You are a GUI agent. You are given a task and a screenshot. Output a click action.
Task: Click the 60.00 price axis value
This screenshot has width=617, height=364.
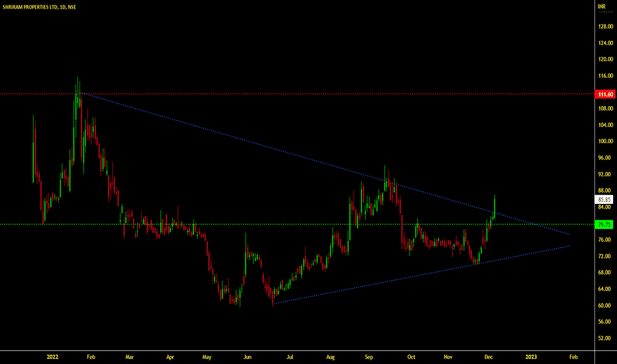click(x=604, y=305)
